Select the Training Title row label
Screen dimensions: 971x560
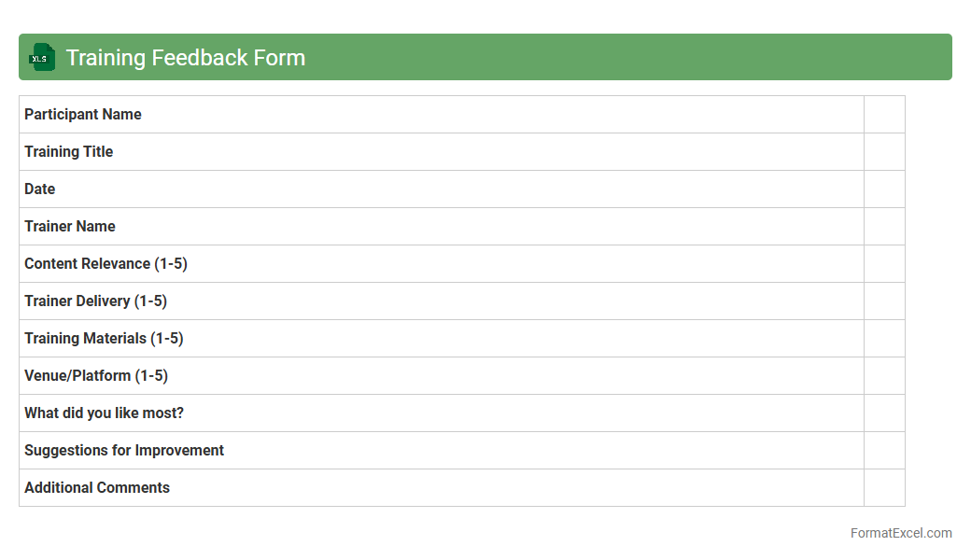[x=69, y=151]
